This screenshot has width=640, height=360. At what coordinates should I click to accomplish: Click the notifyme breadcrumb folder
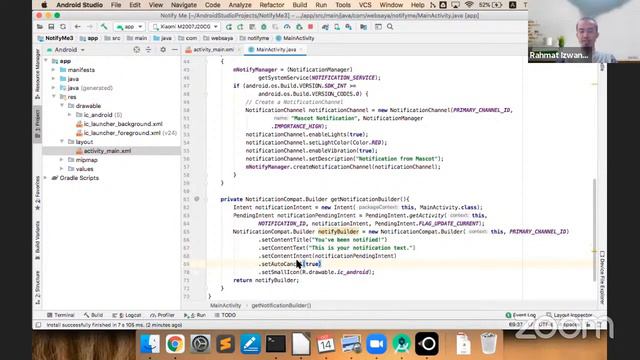(255, 38)
